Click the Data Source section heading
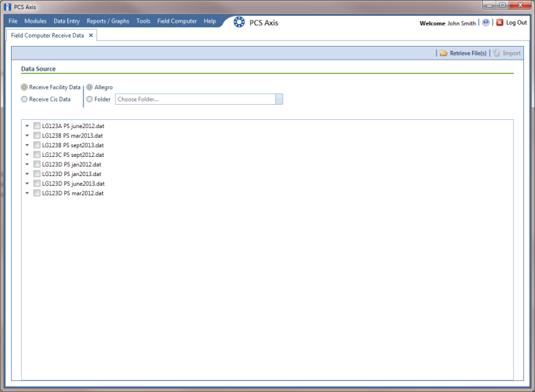 pos(38,69)
